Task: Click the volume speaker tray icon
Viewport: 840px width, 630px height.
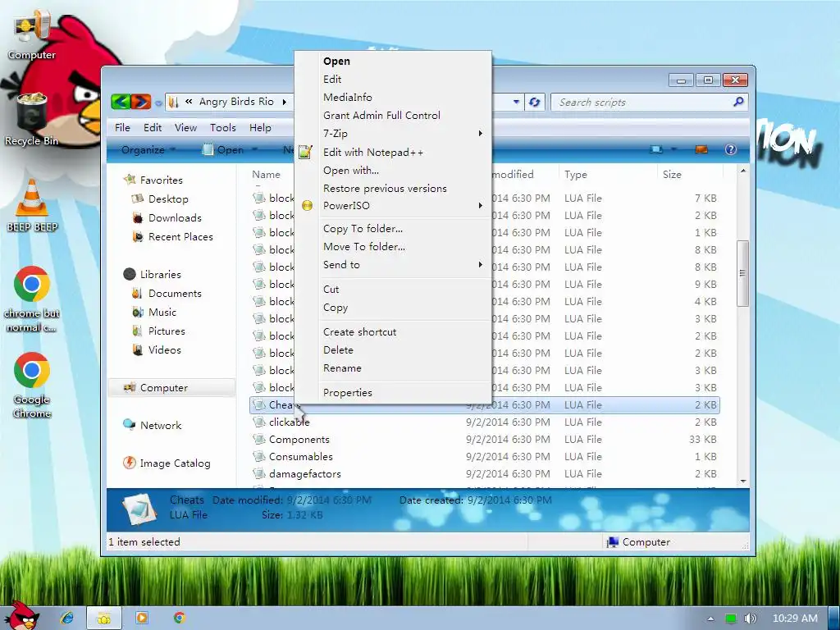Action: click(x=750, y=619)
